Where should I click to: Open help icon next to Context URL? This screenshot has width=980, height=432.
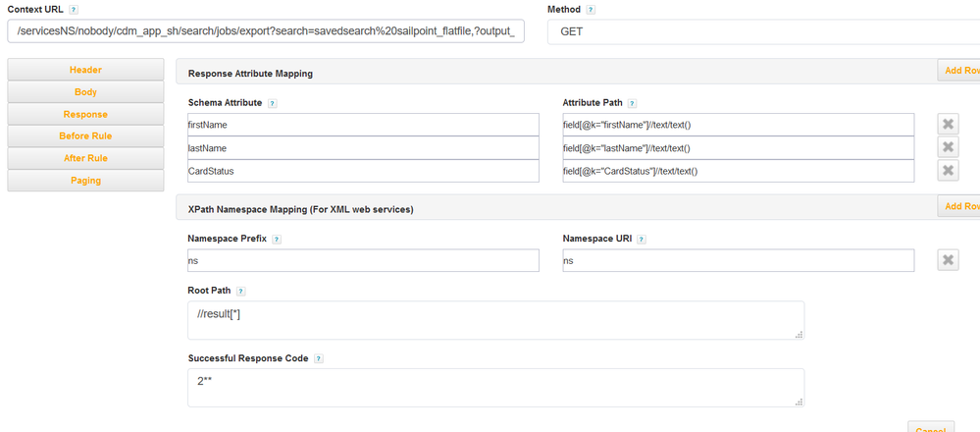point(75,10)
